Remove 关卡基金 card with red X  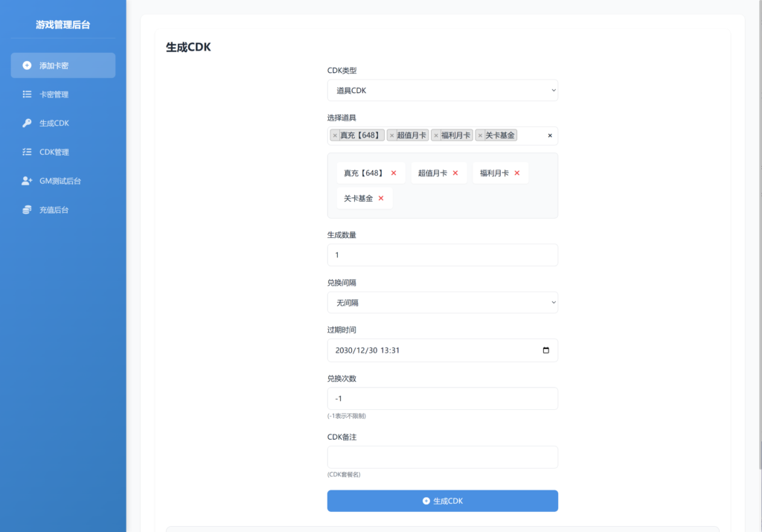click(x=381, y=199)
